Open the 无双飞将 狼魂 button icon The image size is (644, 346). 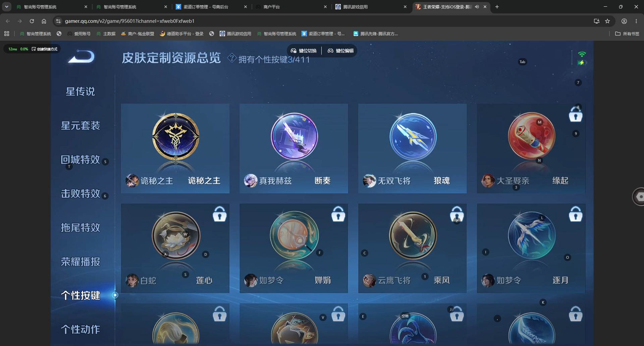tap(413, 136)
